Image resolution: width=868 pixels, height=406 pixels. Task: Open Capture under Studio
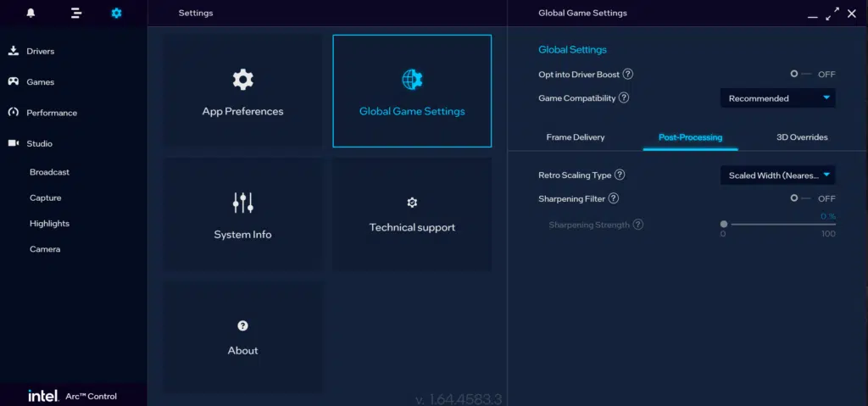[46, 197]
